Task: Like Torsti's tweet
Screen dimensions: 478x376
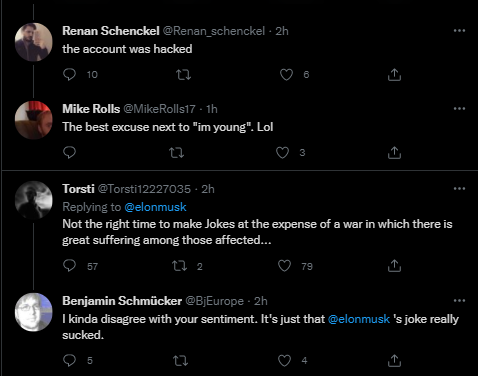Action: point(284,266)
